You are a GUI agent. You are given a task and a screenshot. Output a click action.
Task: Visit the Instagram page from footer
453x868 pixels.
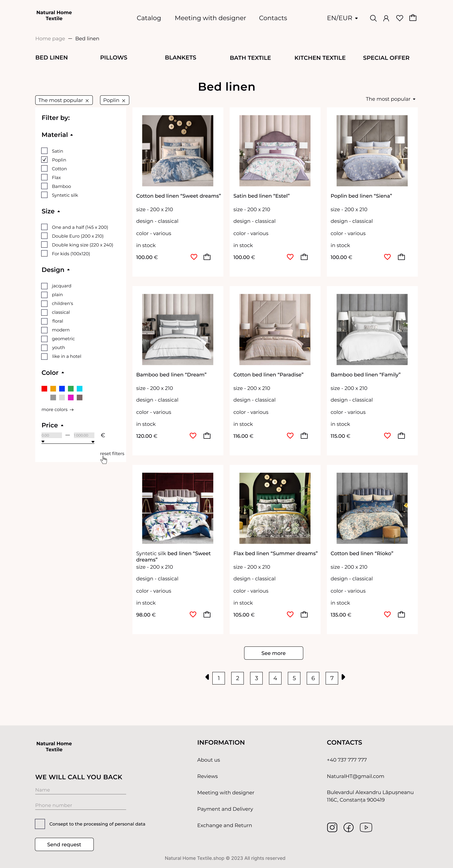pos(332,827)
